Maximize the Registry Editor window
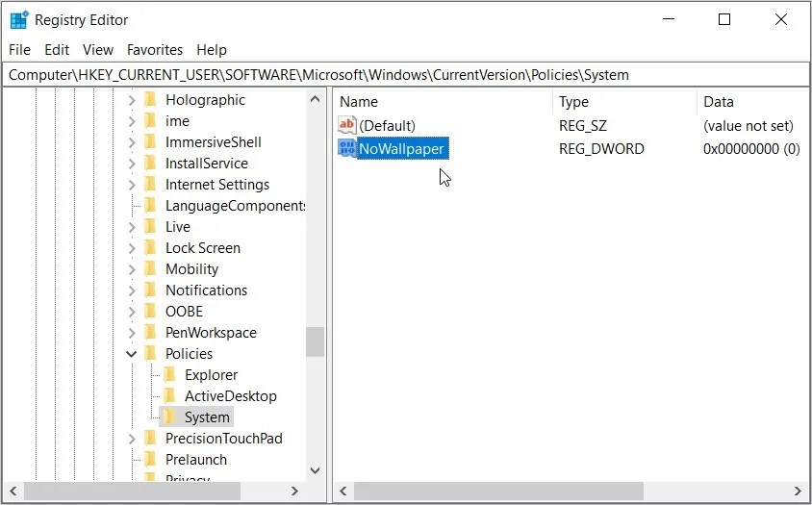 click(x=724, y=19)
